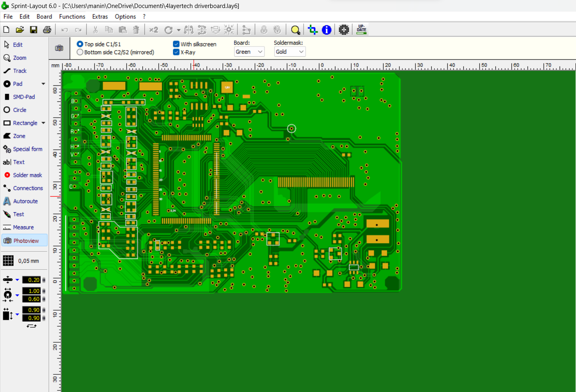576x392 pixels.
Task: Select the SMD-Pad tool
Action: [24, 97]
